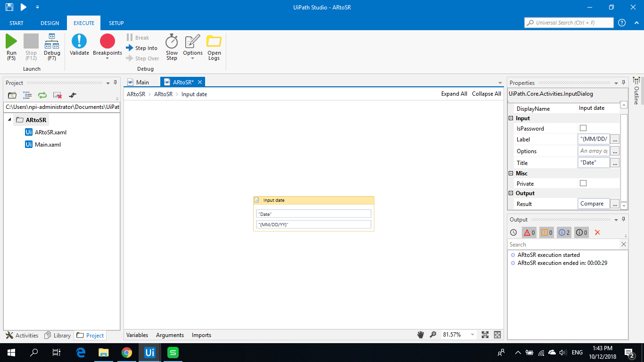This screenshot has height=362, width=644.
Task: Switch to the START ribbon tab
Action: (17, 23)
